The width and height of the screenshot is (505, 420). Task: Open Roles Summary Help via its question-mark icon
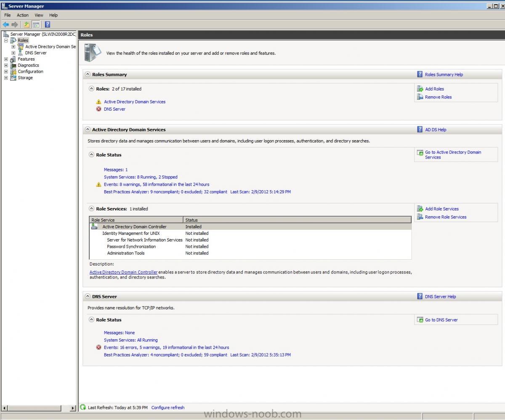(x=420, y=74)
